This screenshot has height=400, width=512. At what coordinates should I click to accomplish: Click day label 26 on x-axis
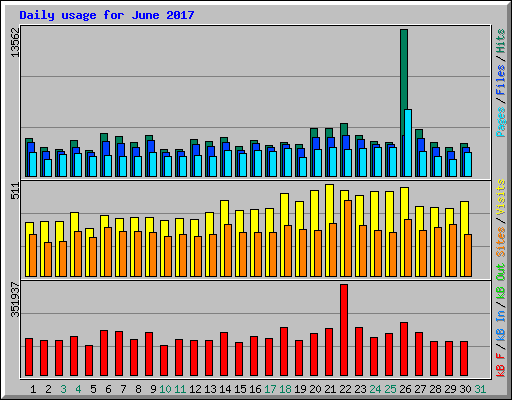tap(405, 389)
